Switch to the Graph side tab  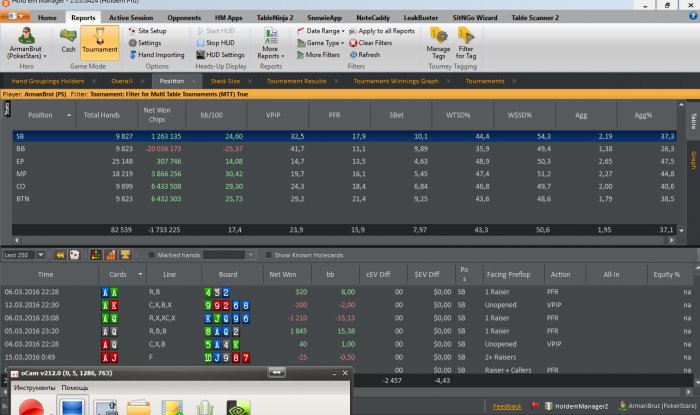[694, 160]
